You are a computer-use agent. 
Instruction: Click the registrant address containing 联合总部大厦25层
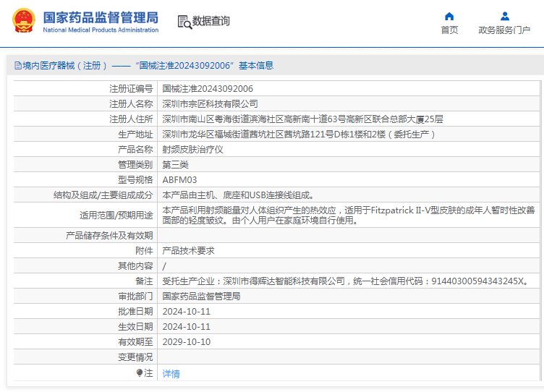[302, 119]
